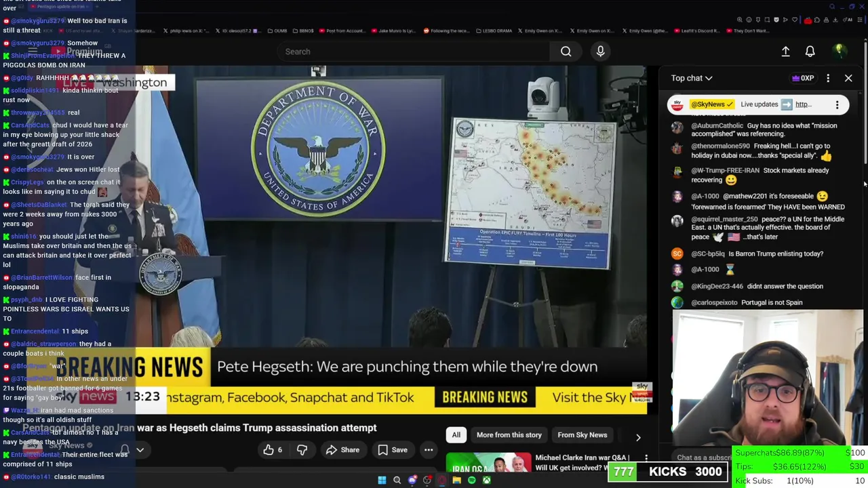The width and height of the screenshot is (868, 488).
Task: Open Spotify from the taskbar
Action: click(x=471, y=481)
